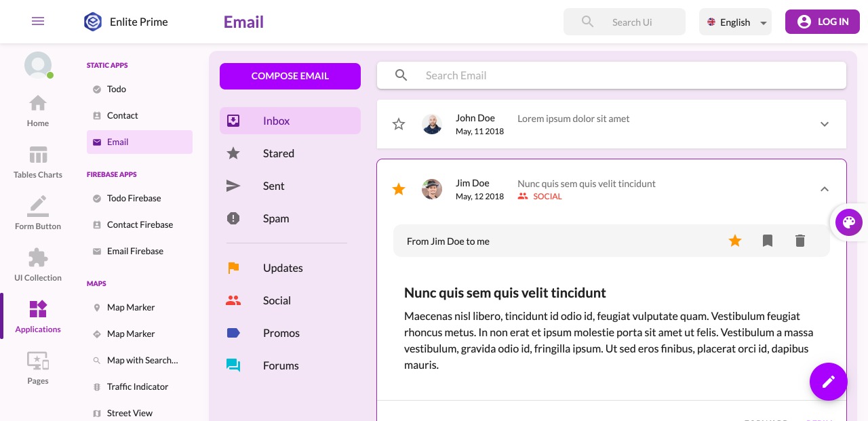This screenshot has height=421, width=868.
Task: Click the LOG IN button
Action: 823,22
